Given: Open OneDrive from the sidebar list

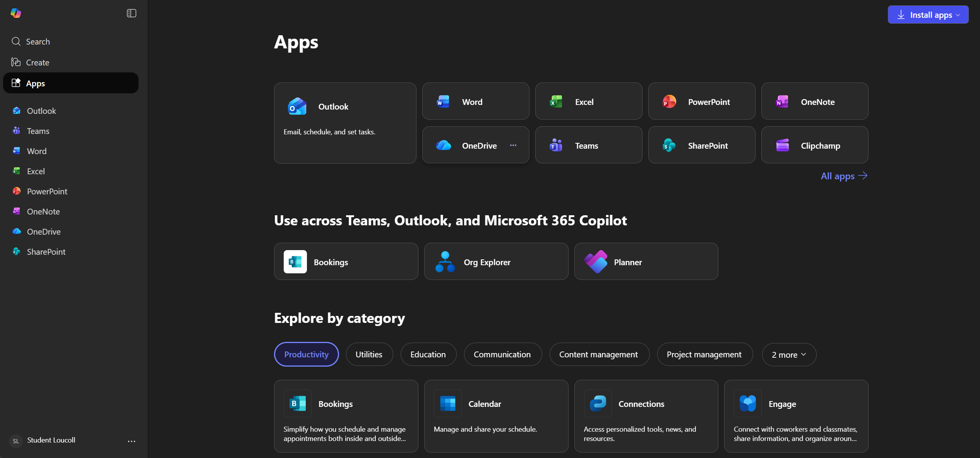Looking at the screenshot, I should 71,232.
